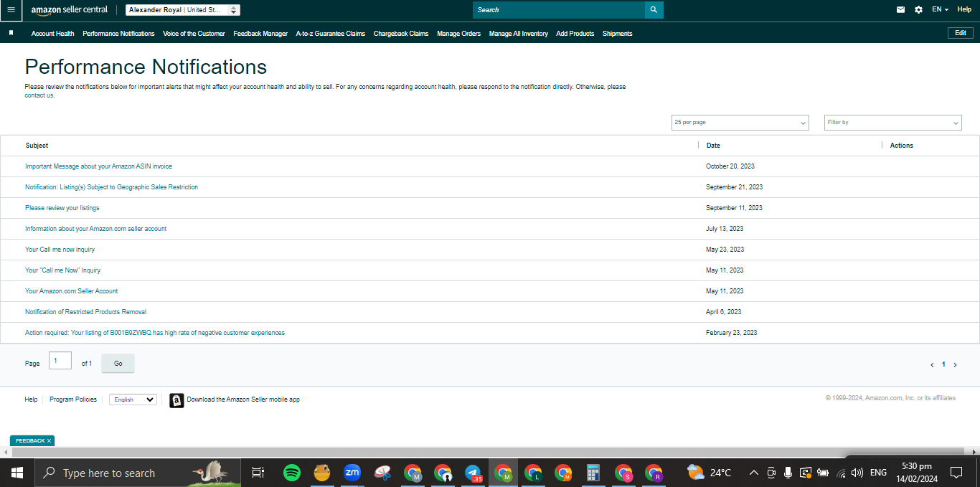Open Performance Notifications nav item
Screen dimensions: 980x487
coord(118,34)
